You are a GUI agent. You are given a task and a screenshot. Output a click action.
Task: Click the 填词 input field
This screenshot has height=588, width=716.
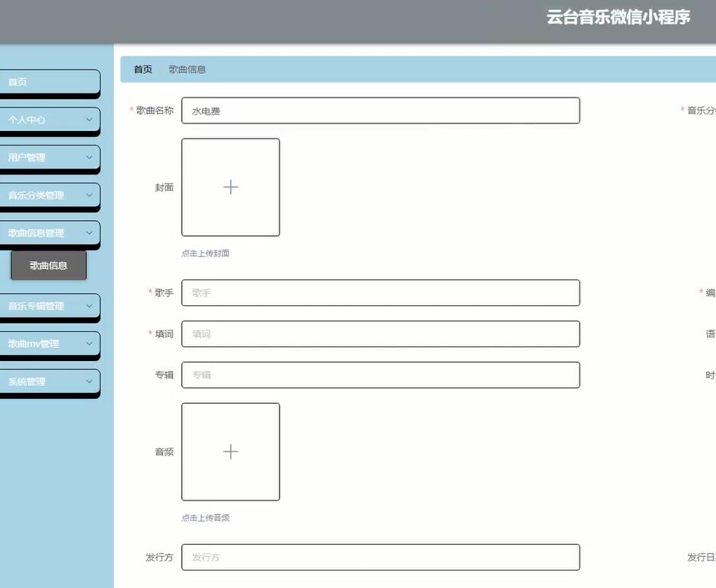pyautogui.click(x=381, y=332)
